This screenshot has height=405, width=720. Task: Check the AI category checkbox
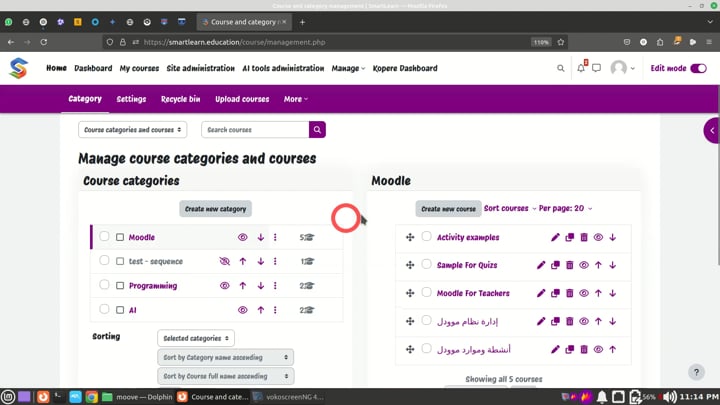click(x=120, y=310)
